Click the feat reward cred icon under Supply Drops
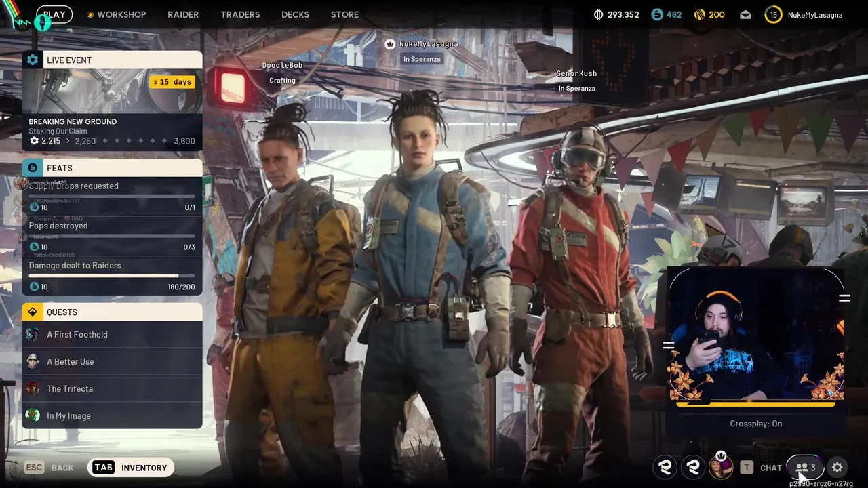The width and height of the screenshot is (868, 488). pos(34,207)
